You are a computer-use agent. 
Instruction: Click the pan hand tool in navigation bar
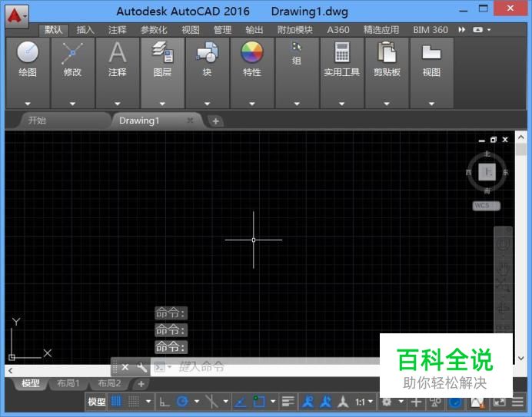coord(503,269)
